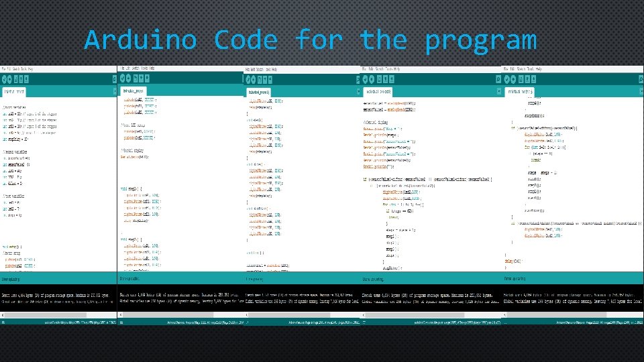Open Tools menu in the second Arduino window
Screen dimensions: 644x362
[145, 68]
